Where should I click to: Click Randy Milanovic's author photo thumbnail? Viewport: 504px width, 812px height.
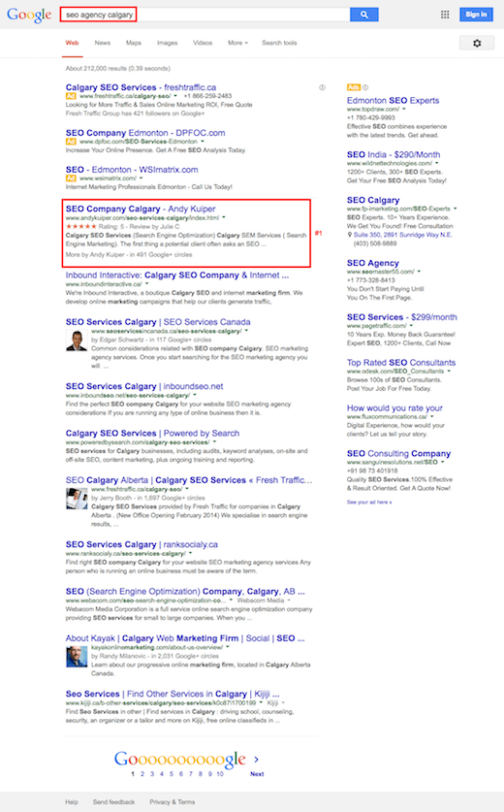point(77,657)
